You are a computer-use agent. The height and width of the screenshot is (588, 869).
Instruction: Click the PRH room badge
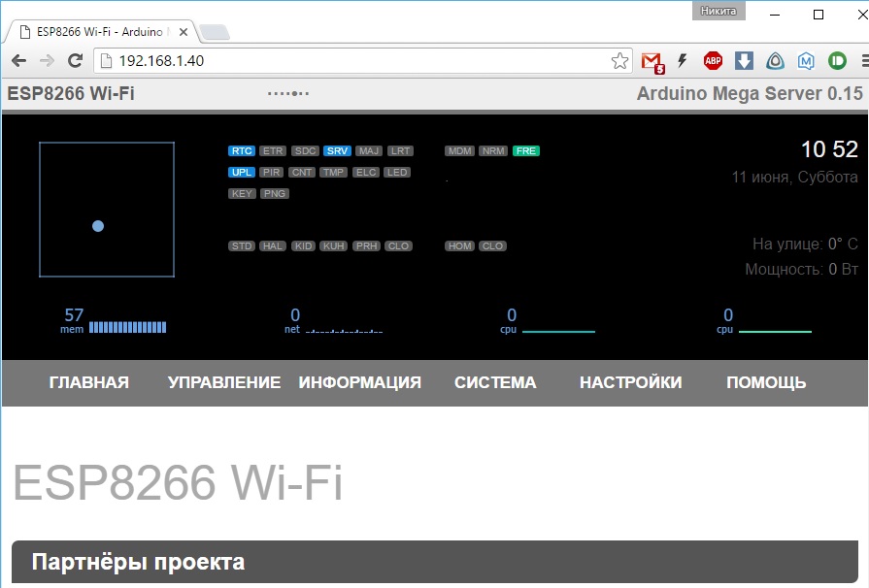tap(366, 246)
